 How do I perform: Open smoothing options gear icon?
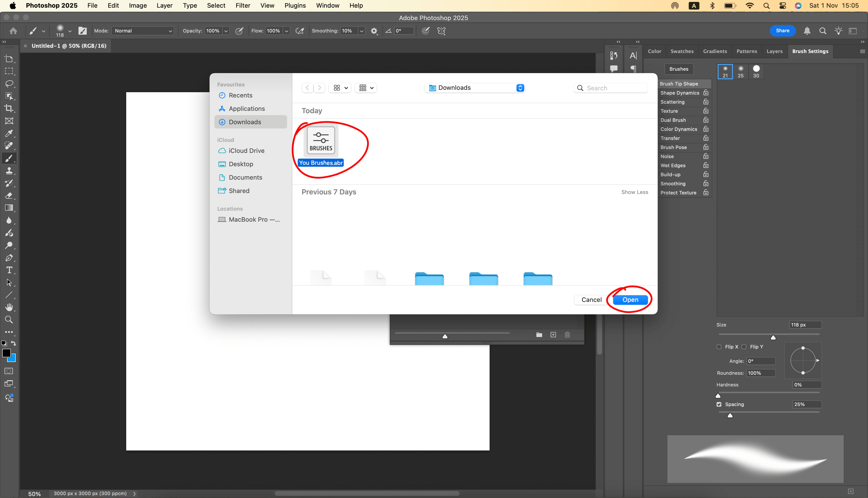(374, 31)
